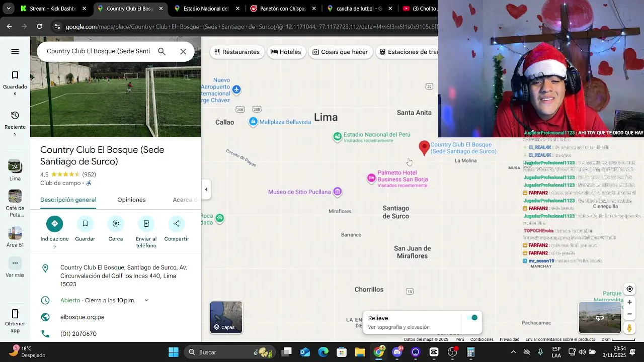
Task: Filter by Restaurantes chip
Action: point(236,52)
